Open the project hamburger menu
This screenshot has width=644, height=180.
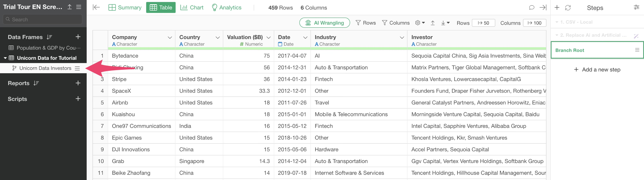[79, 7]
